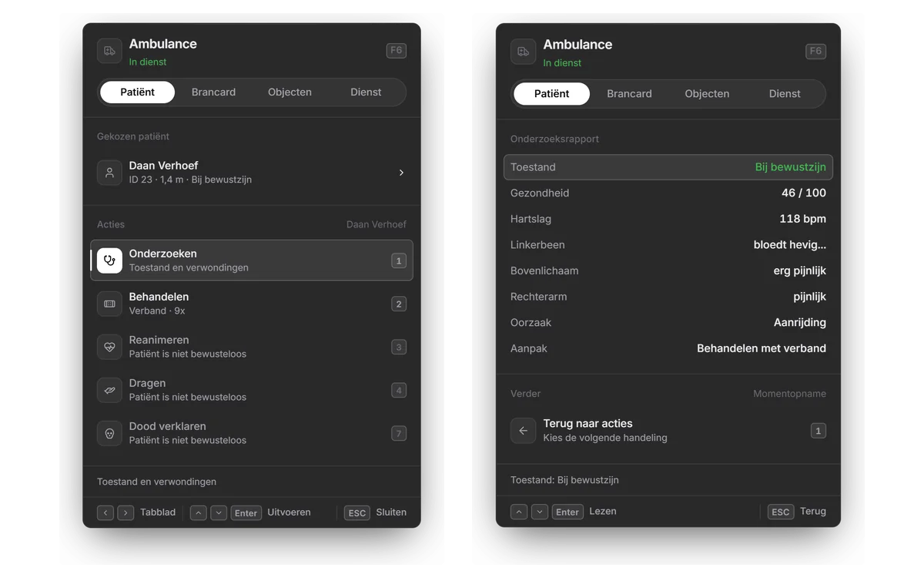The image size is (924, 578).
Task: Click the Rechterarm label in the report
Action: [x=538, y=297]
